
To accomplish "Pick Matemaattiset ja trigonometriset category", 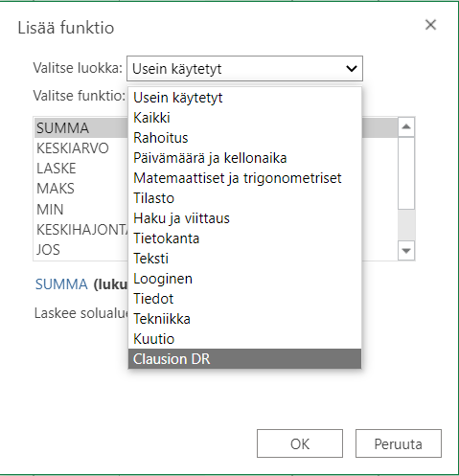I will tap(244, 178).
